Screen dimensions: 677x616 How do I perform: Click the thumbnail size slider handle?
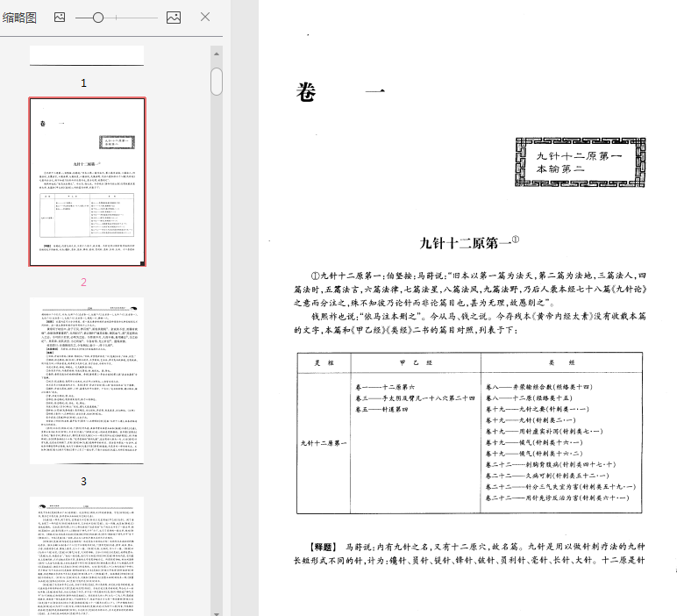(98, 18)
